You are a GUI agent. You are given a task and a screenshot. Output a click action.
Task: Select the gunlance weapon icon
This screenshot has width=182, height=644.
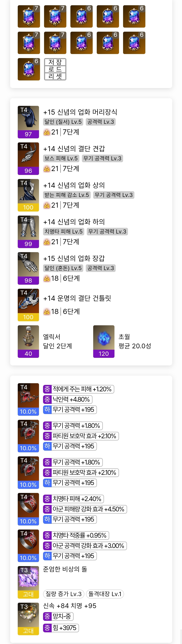[28, 304]
